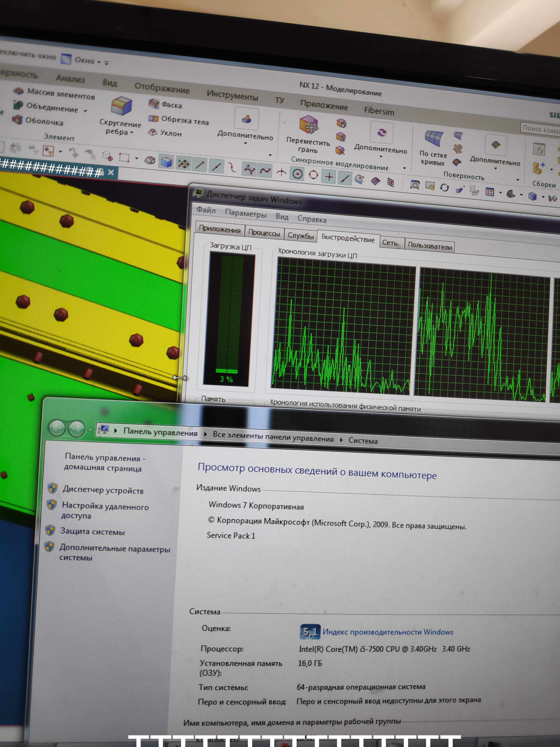Image resolution: width=560 pixels, height=747 pixels.
Task: Click the Pattern Feature (Массив элементов) icon
Action: pyautogui.click(x=19, y=91)
